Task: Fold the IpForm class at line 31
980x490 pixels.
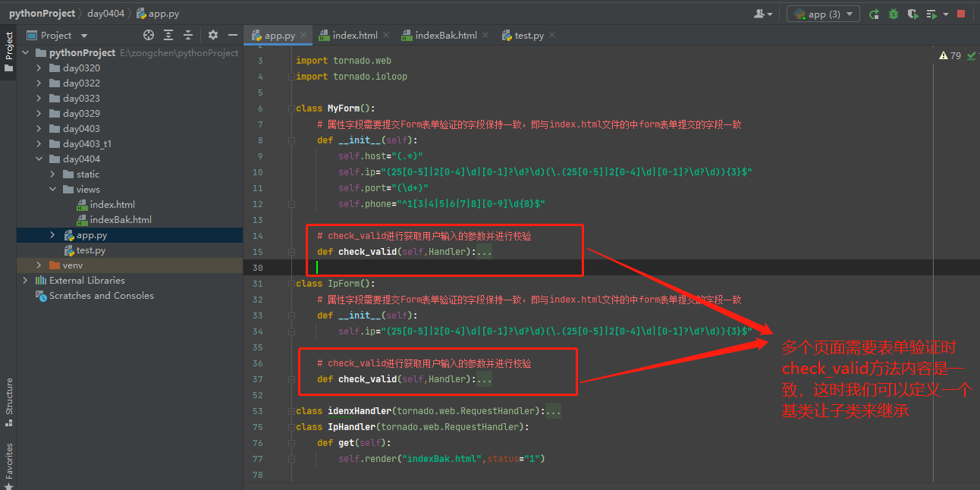Action: 291,284
